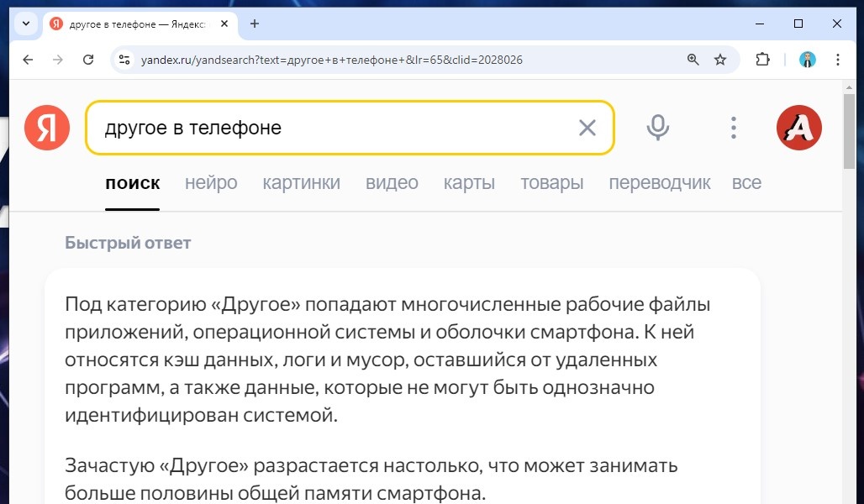Click the Yandex logo to go home
The image size is (864, 504).
[46, 127]
